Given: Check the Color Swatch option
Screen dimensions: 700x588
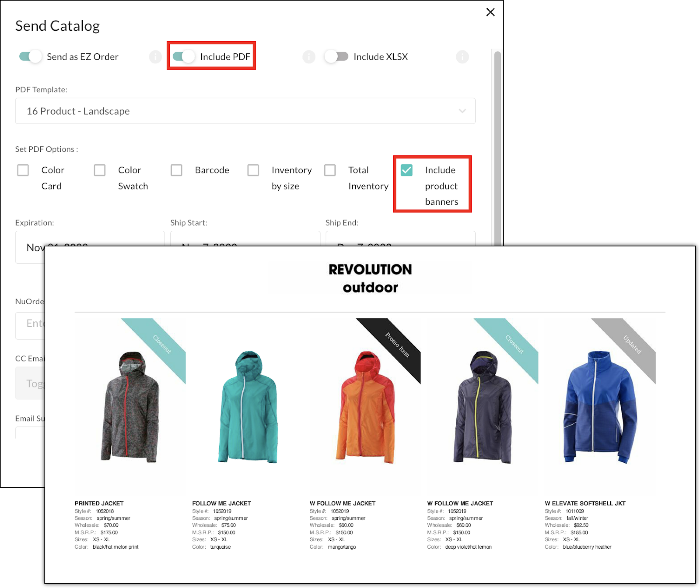Looking at the screenshot, I should pos(100,170).
